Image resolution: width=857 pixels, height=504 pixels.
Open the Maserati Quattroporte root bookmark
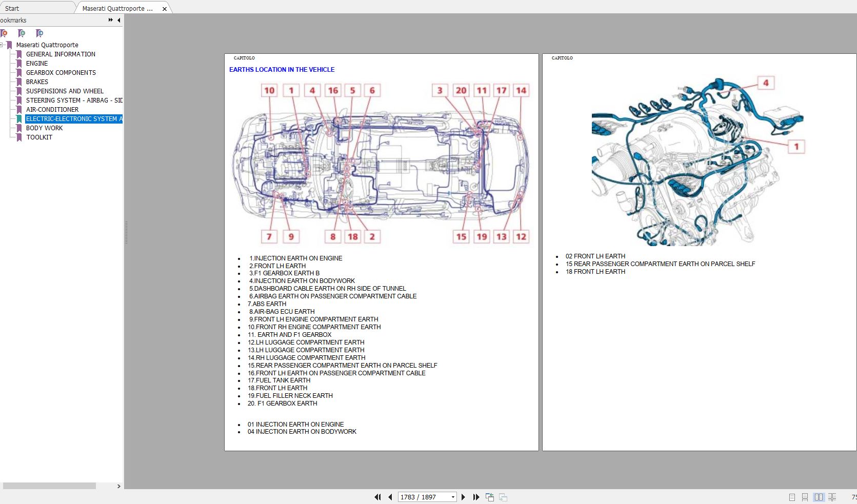pos(47,45)
